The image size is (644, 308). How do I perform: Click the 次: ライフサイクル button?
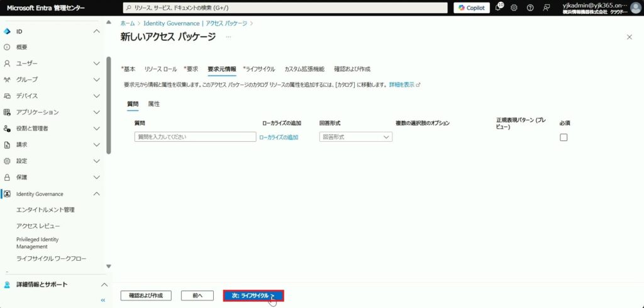[253, 295]
